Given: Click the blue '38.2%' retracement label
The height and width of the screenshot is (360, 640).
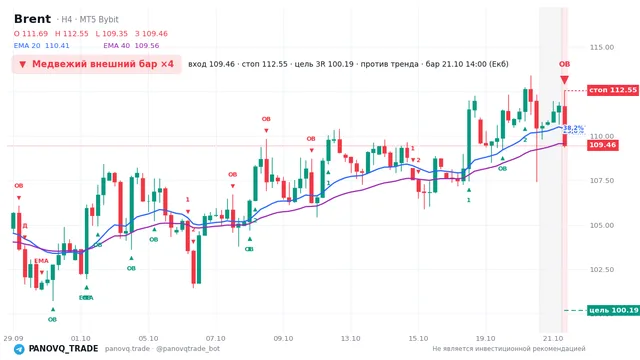Looking at the screenshot, I should (573, 128).
